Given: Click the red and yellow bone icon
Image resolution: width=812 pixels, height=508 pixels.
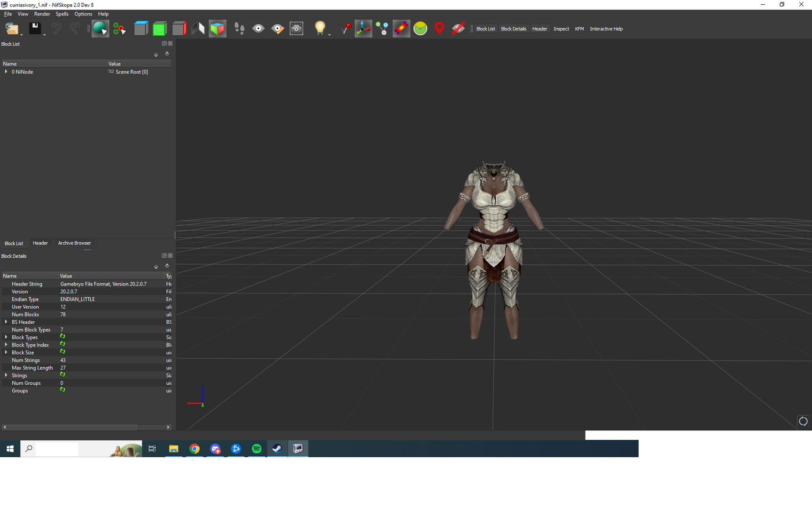Looking at the screenshot, I should point(401,29).
